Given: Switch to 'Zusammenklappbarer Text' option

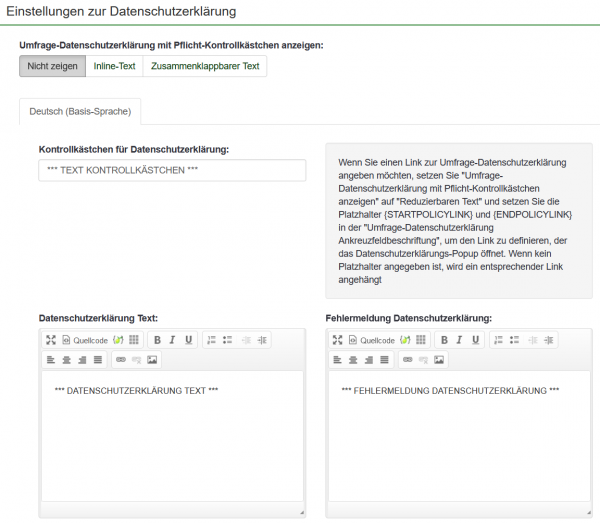Looking at the screenshot, I should [205, 66].
